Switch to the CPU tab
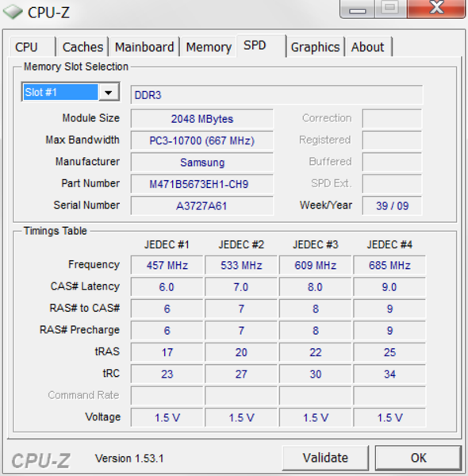 pyautogui.click(x=32, y=47)
